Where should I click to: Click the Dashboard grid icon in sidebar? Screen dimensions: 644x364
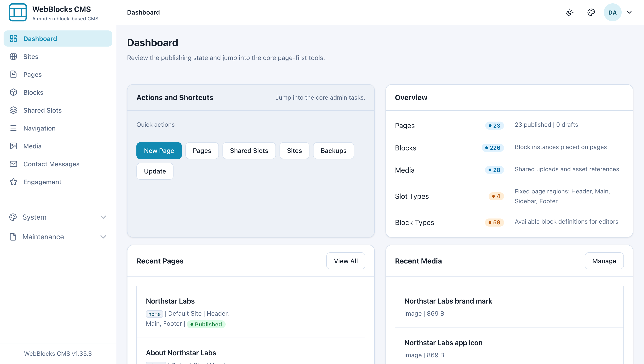[13, 39]
